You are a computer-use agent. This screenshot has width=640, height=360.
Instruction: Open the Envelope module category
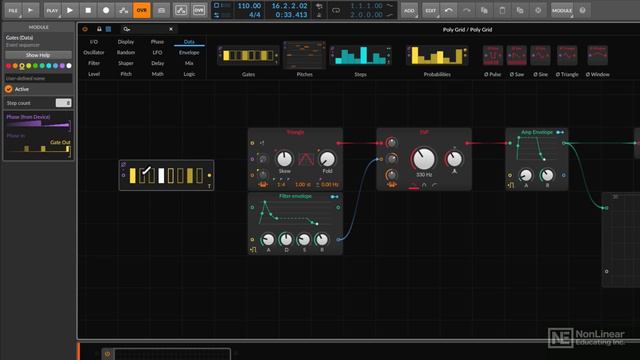[x=189, y=52]
